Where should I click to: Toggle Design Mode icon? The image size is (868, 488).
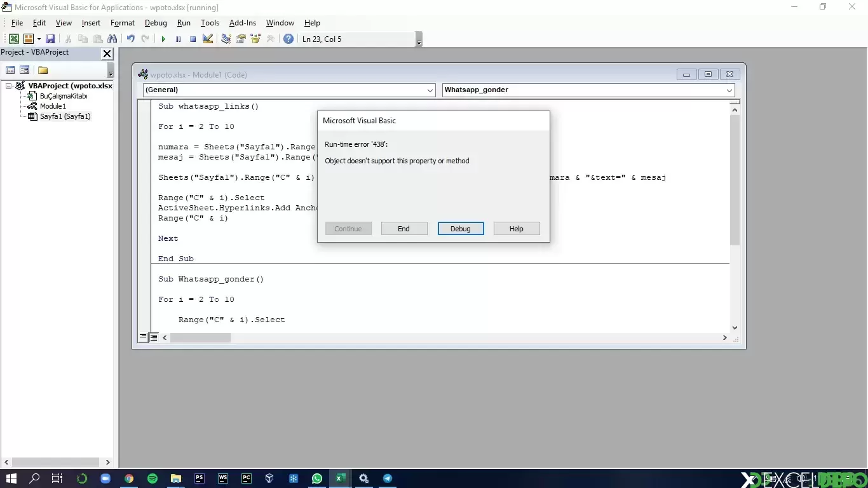tap(208, 39)
